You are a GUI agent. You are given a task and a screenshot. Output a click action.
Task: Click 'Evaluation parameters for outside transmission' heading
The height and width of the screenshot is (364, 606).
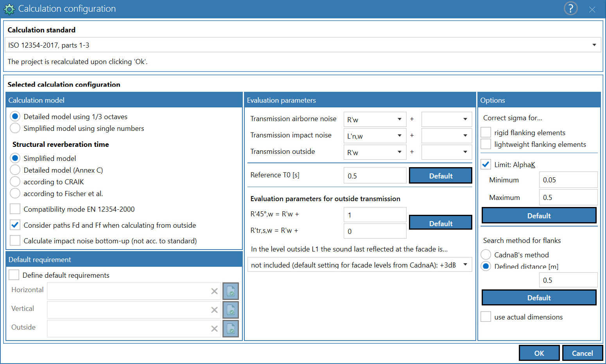tap(325, 198)
